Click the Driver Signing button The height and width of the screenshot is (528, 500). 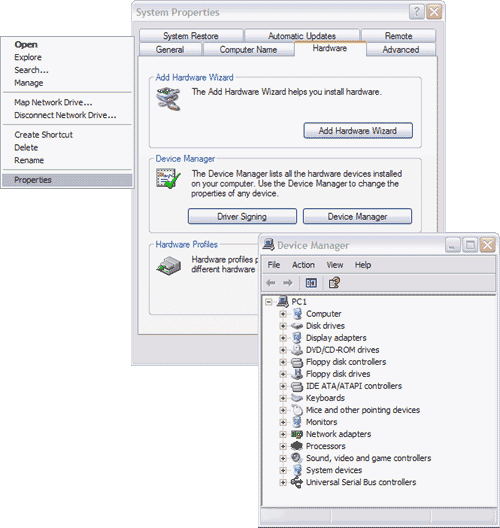242,217
